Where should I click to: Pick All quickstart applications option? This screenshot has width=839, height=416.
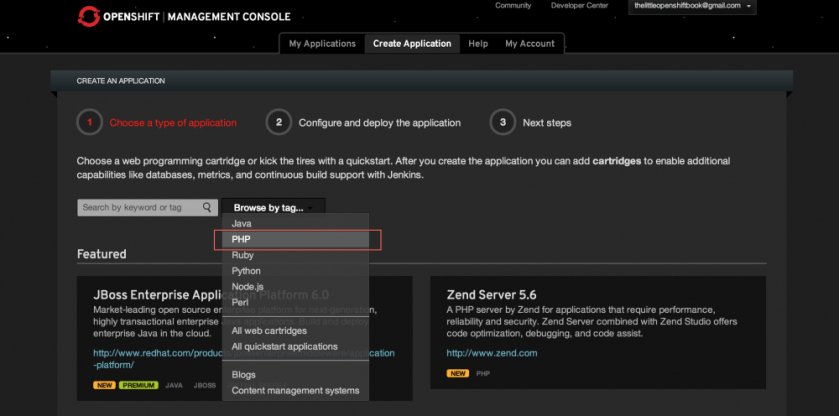[x=284, y=347]
